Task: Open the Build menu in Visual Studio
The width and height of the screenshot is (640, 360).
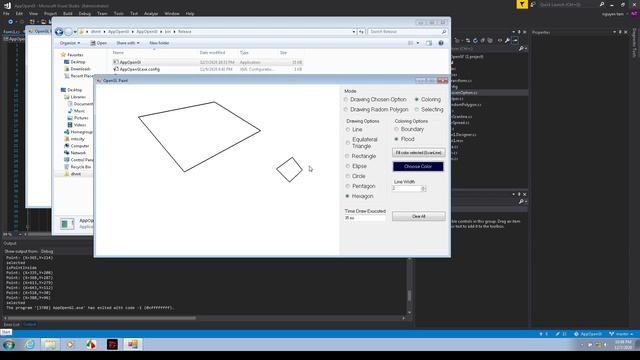Action: (x=67, y=13)
